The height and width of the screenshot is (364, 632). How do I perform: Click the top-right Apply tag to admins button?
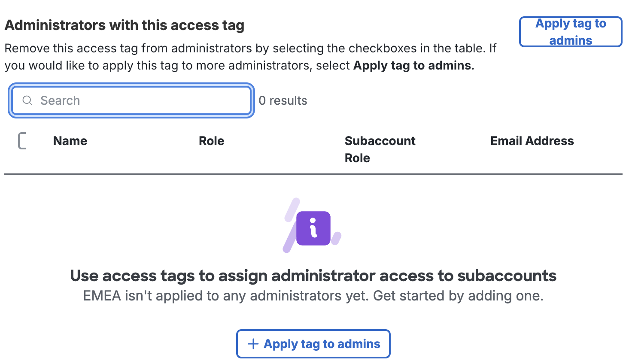click(570, 31)
